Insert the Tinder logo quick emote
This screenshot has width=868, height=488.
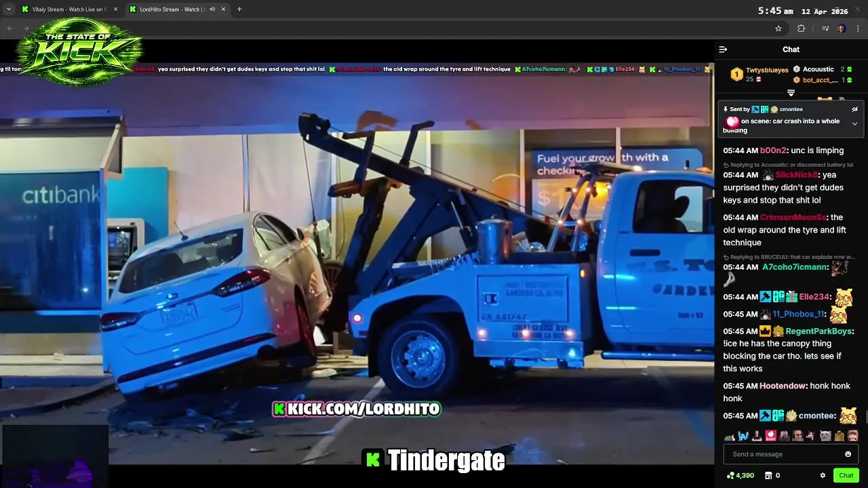[770, 436]
